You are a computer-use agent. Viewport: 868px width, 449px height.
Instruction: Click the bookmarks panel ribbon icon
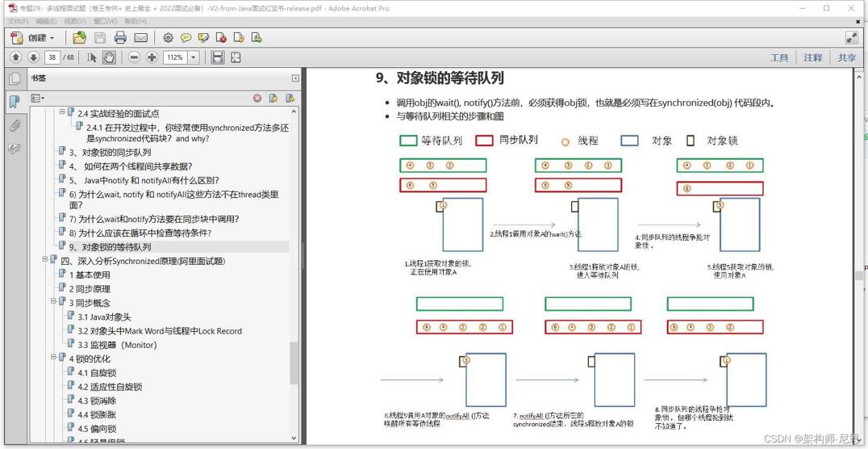pyautogui.click(x=15, y=102)
